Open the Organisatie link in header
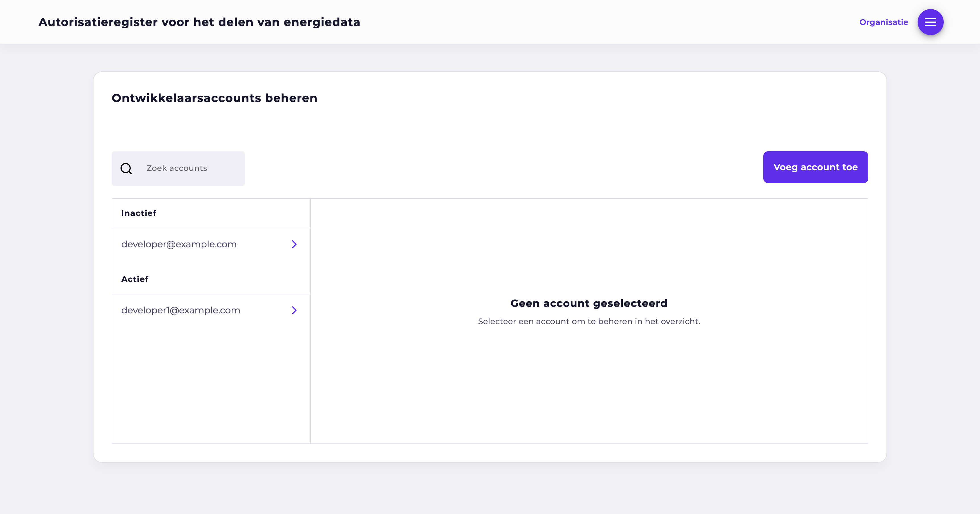Screen dimensions: 980x514 tap(883, 22)
